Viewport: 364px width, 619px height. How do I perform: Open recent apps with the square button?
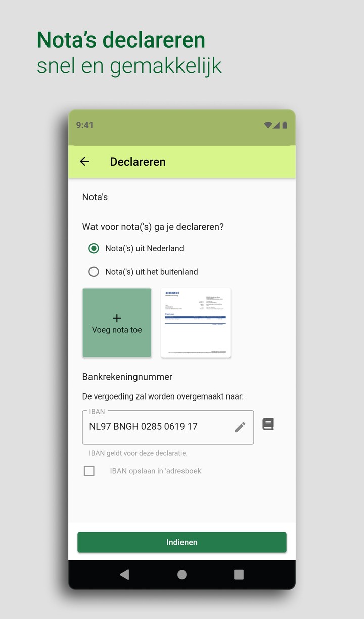point(239,574)
